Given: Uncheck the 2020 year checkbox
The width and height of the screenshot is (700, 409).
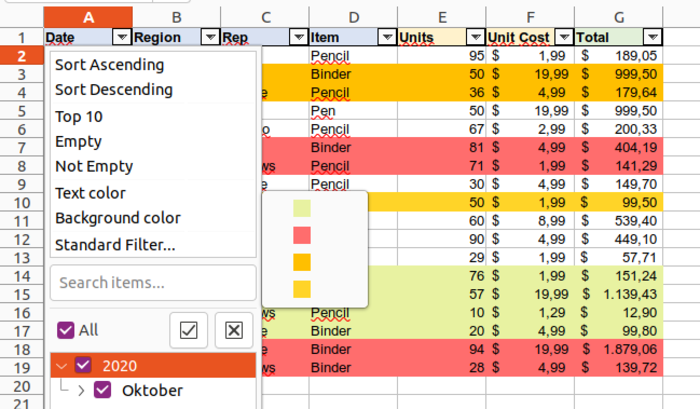Looking at the screenshot, I should [84, 365].
